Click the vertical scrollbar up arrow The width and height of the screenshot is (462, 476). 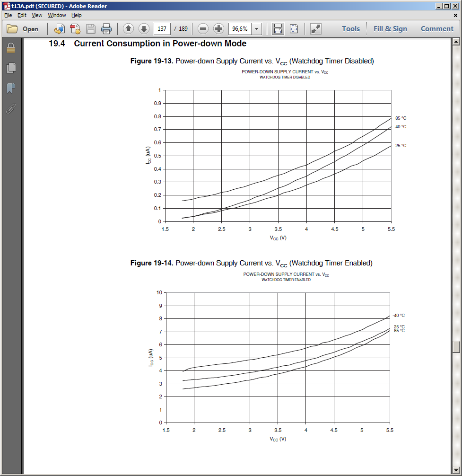tap(456, 42)
